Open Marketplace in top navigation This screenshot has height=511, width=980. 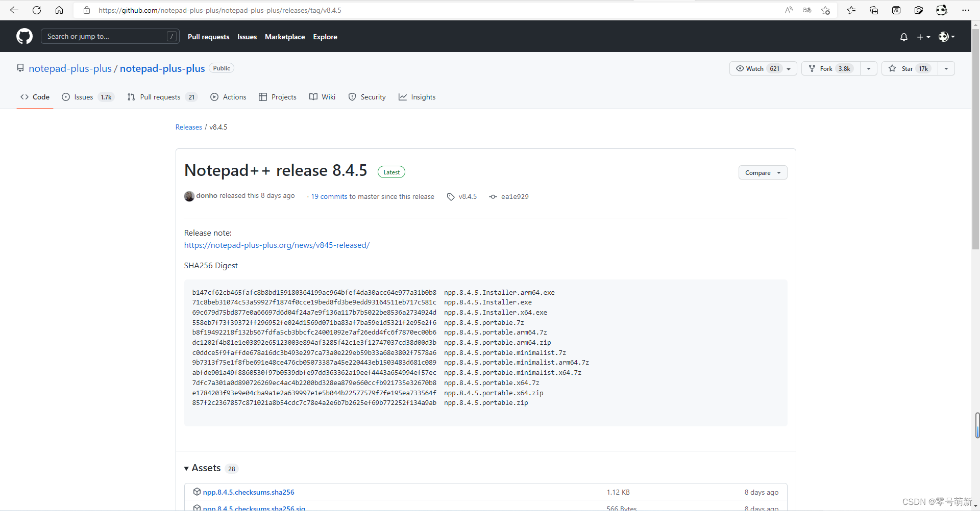click(x=285, y=37)
